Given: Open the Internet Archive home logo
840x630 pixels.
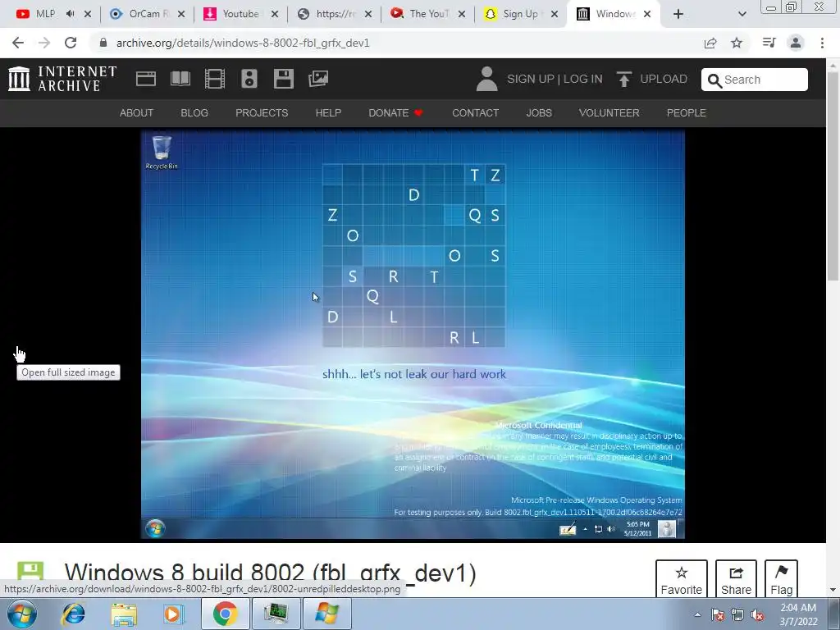Looking at the screenshot, I should click(62, 79).
